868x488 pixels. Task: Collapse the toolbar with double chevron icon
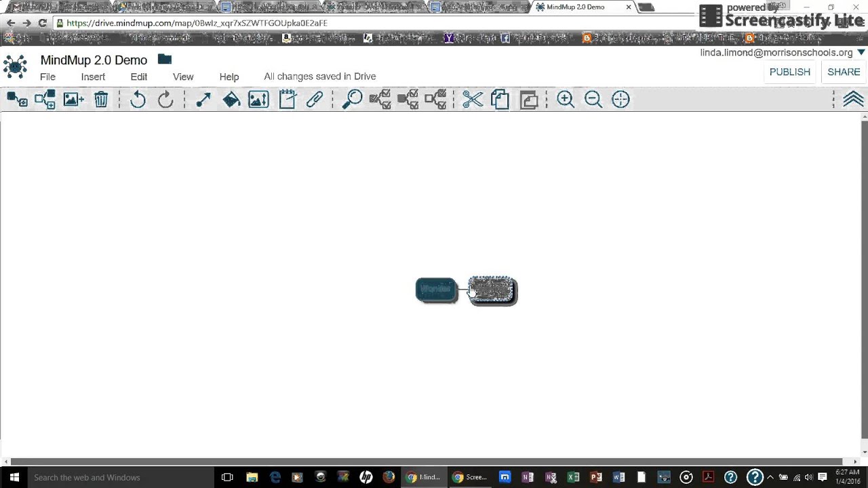coord(853,100)
